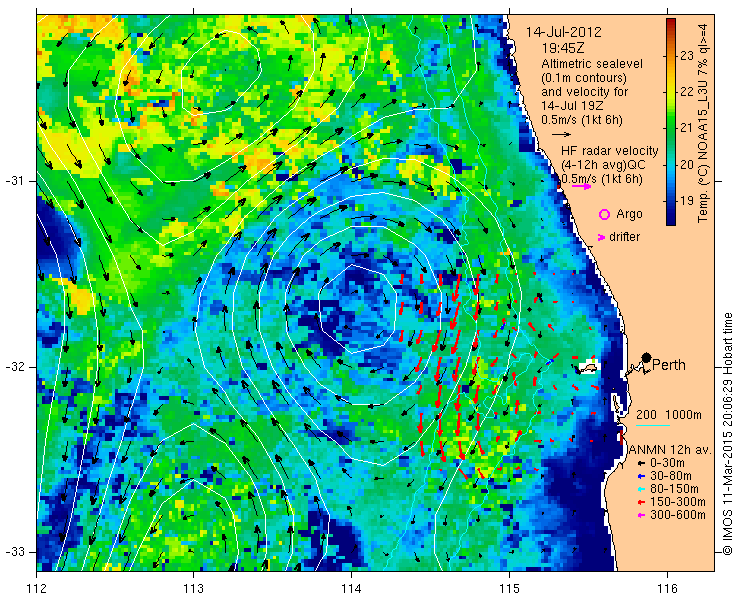Click the 21 label on temperature scale
The width and height of the screenshot is (740, 600).
687,128
